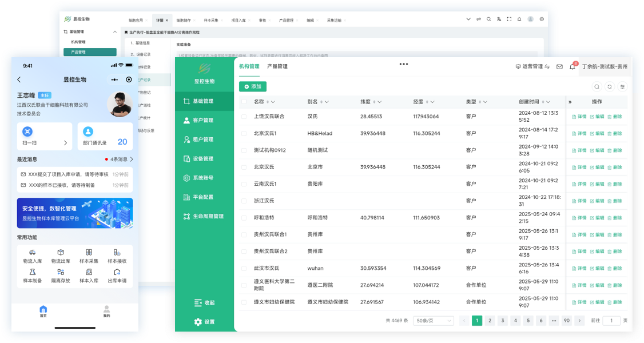Image resolution: width=644 pixels, height=343 pixels.
Task: Click the notification bell with red badge
Action: pos(572,67)
